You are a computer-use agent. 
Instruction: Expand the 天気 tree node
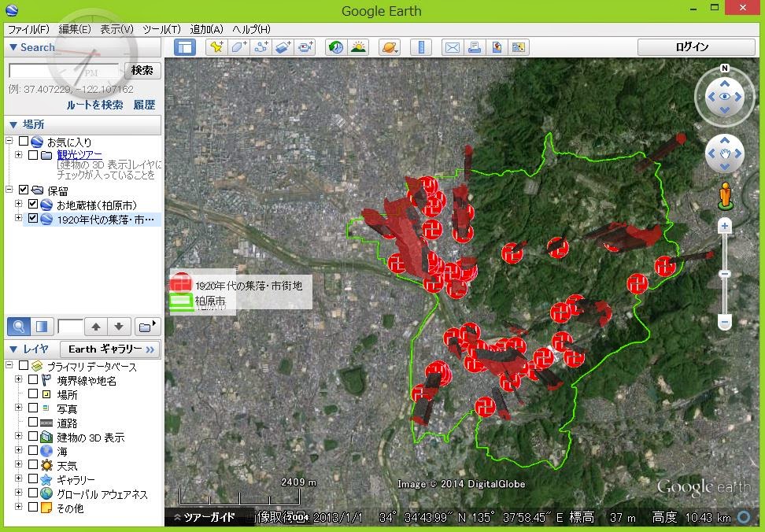[x=19, y=464]
